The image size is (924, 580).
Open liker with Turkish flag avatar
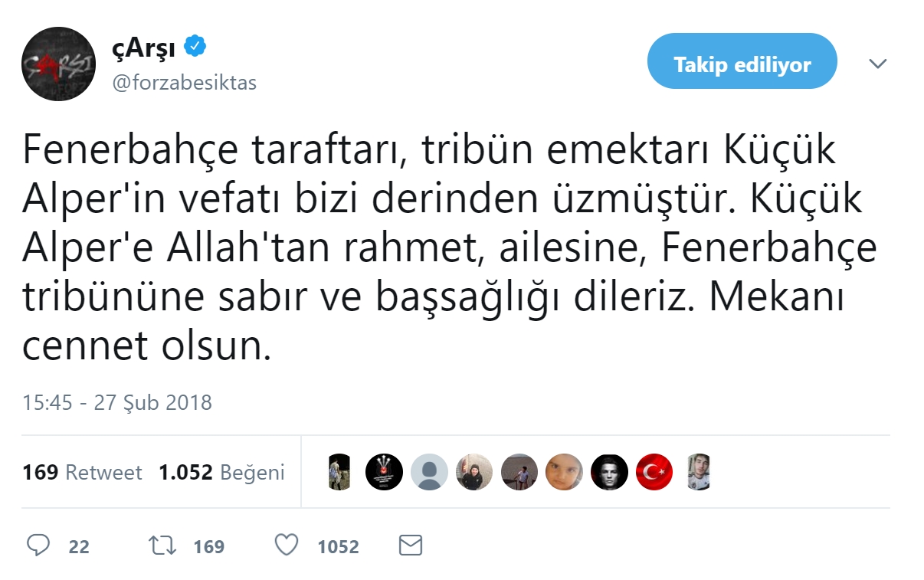(654, 472)
